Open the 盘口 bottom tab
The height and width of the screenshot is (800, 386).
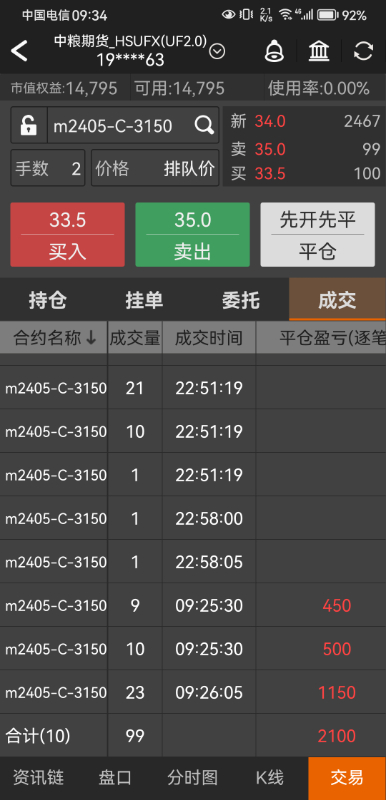(x=115, y=778)
